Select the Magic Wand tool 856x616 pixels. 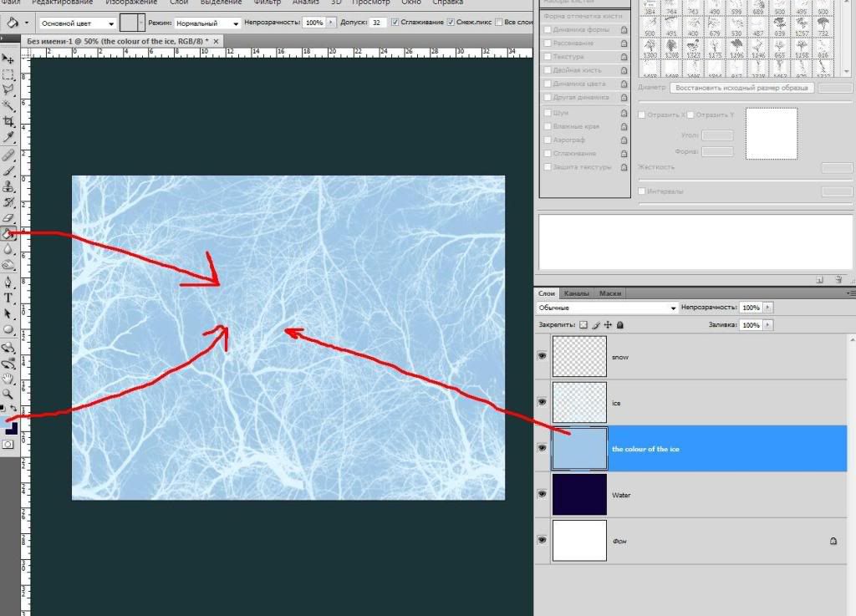pyautogui.click(x=8, y=106)
